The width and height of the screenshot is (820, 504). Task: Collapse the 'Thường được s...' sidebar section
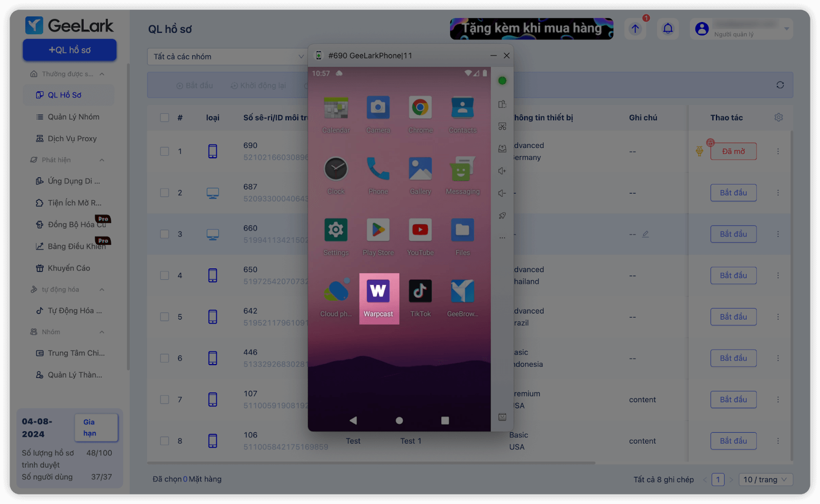click(102, 74)
